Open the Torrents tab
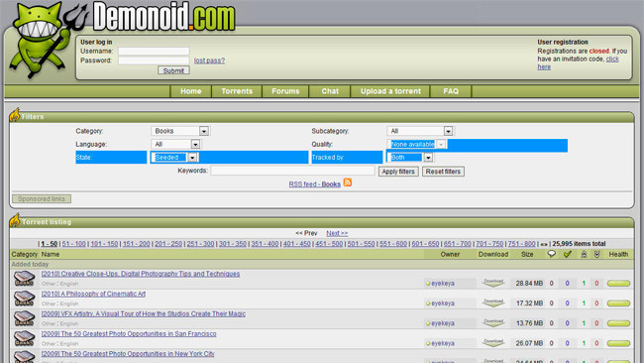 [x=237, y=91]
